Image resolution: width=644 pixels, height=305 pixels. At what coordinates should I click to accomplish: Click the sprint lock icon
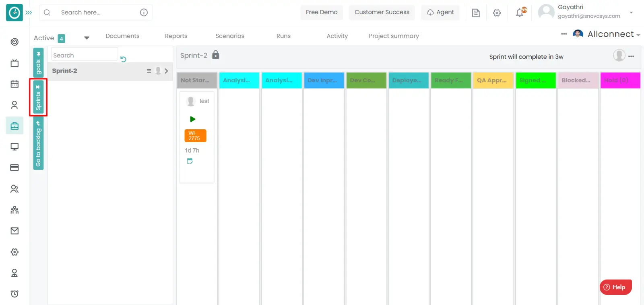pyautogui.click(x=216, y=55)
